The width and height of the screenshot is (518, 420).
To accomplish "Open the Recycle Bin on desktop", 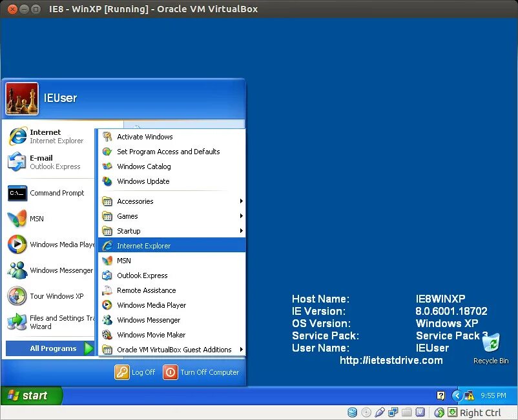I will 491,348.
